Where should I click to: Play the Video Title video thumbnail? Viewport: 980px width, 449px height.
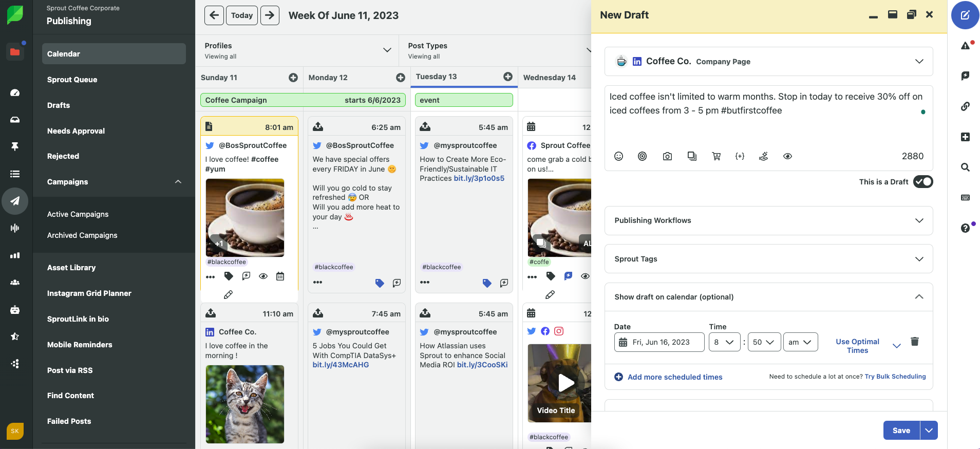566,383
